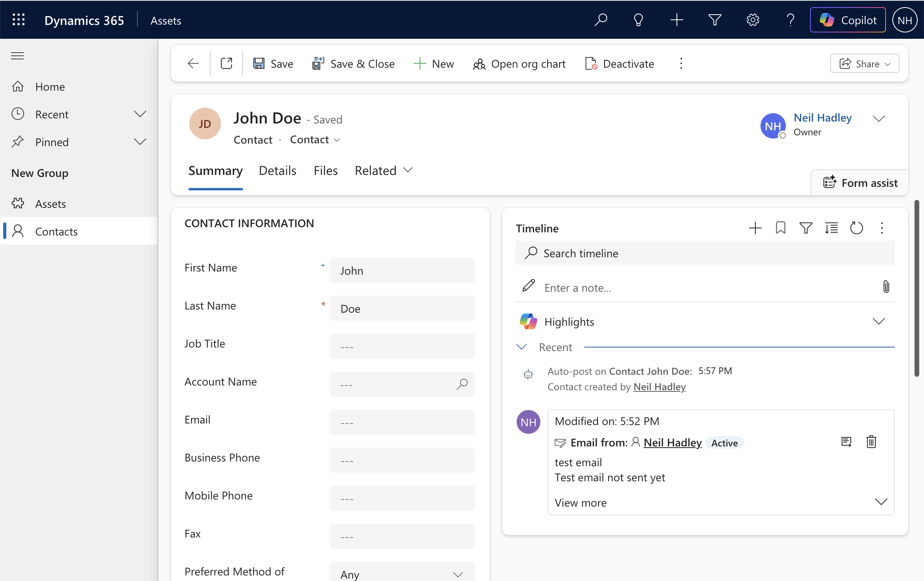Click Save & Close
This screenshot has width=924, height=581.
click(x=353, y=64)
